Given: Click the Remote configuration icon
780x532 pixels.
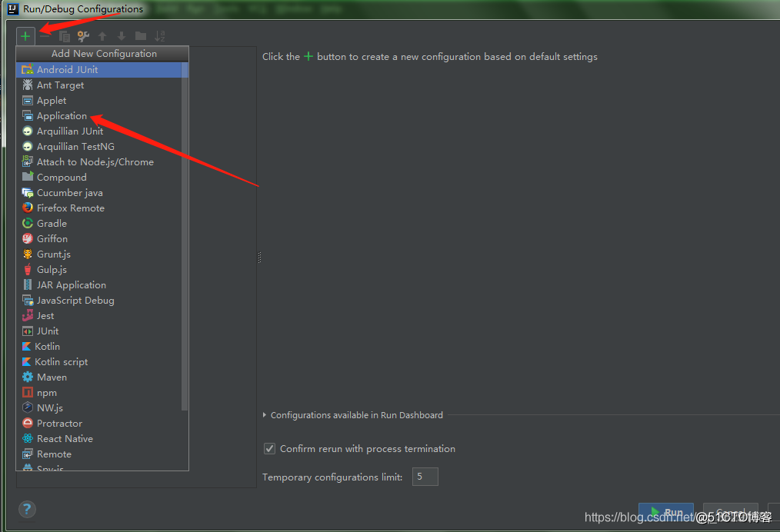Looking at the screenshot, I should coord(28,454).
